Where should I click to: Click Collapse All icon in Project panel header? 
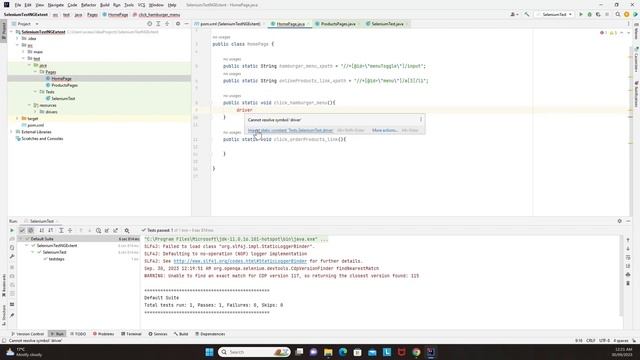(167, 24)
